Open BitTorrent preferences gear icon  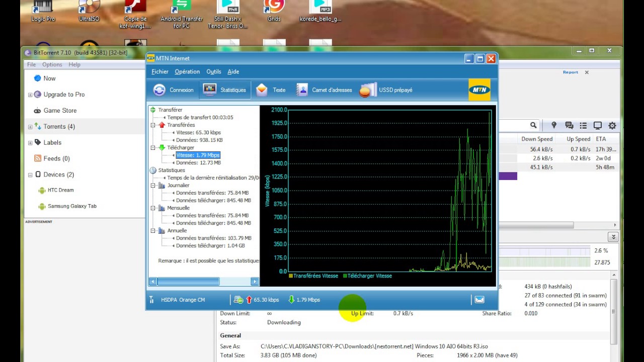click(x=612, y=125)
